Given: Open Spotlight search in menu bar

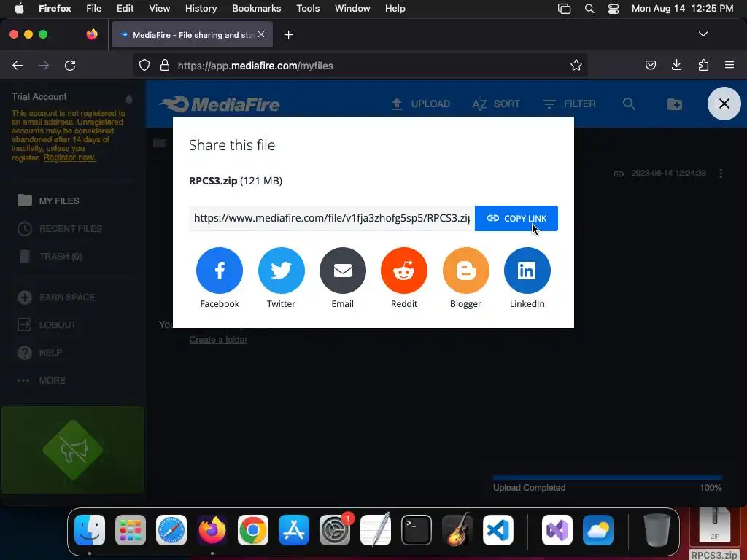Looking at the screenshot, I should (x=589, y=9).
